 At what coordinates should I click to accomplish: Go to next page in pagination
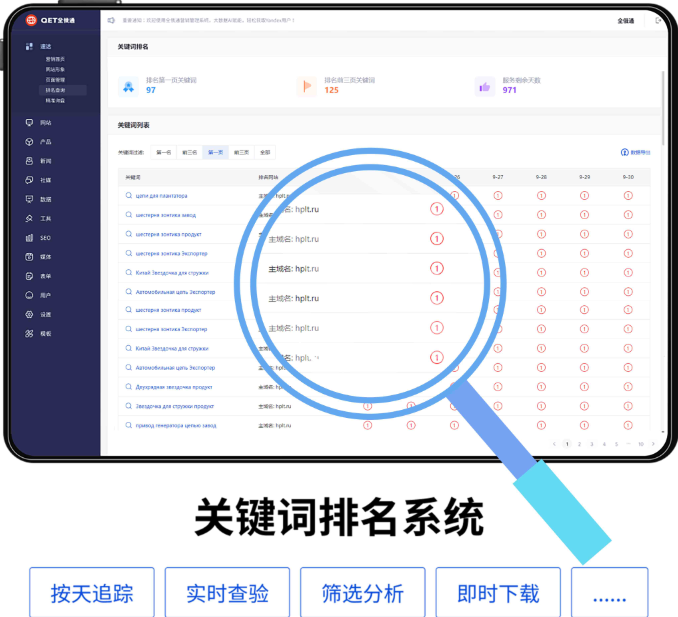tap(655, 443)
